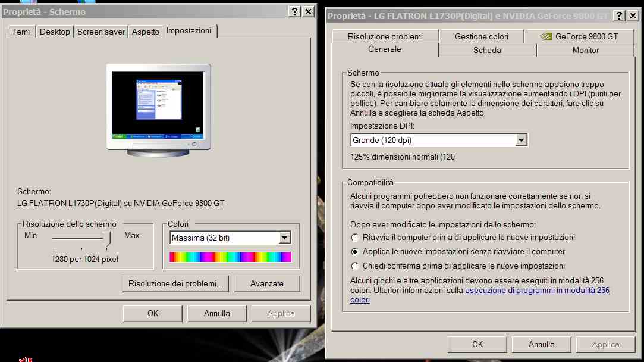Screen dimensions: 644x362
Task: Click Applica in the LG FLATRON properties window
Action: tap(605, 344)
